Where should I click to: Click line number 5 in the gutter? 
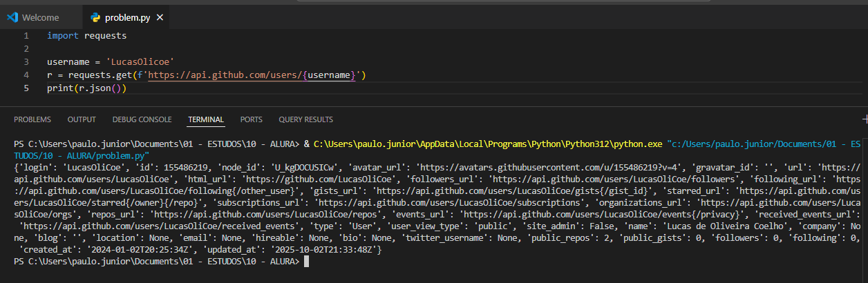coord(26,88)
